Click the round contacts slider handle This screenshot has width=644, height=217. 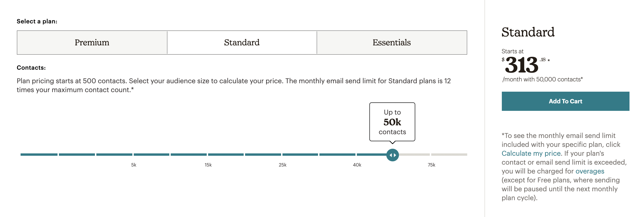click(392, 155)
